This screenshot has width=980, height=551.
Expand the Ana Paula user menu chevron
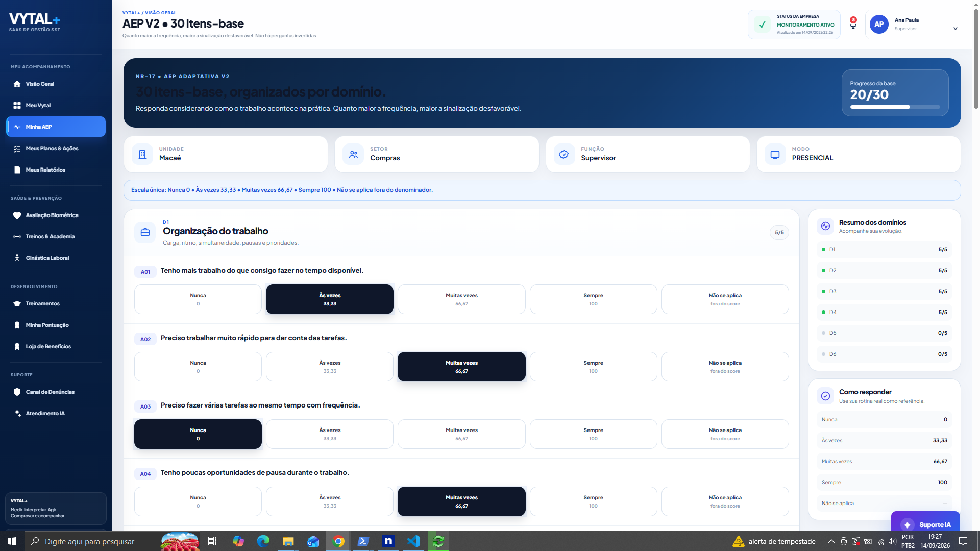[x=955, y=29]
